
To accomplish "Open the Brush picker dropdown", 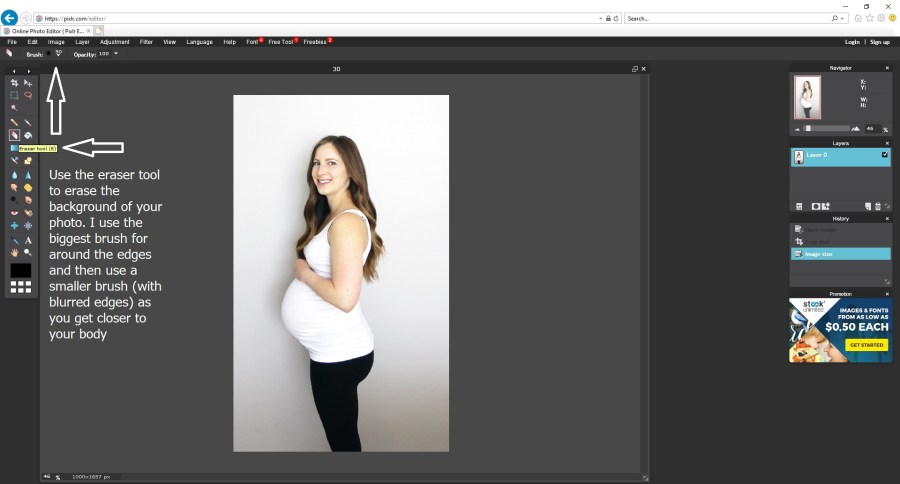I will tap(58, 53).
